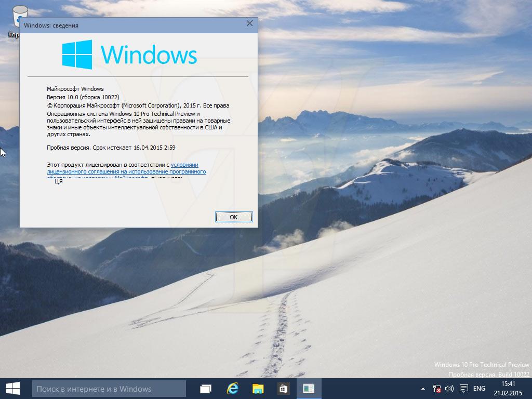Click the network status tray icon

pyautogui.click(x=436, y=389)
